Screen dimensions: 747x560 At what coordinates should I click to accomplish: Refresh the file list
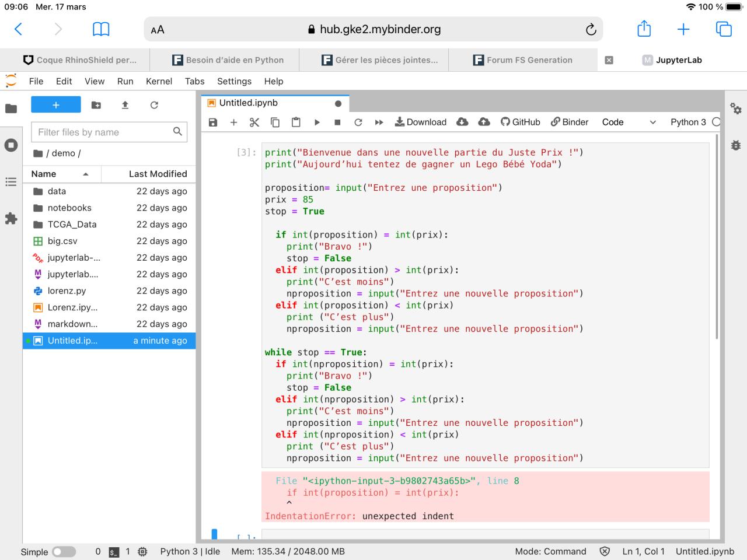pos(154,105)
